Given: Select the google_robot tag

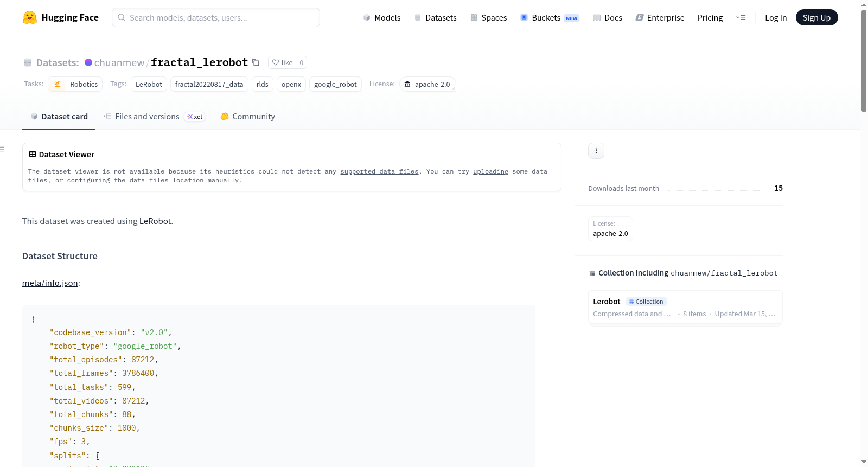Looking at the screenshot, I should coord(335,84).
